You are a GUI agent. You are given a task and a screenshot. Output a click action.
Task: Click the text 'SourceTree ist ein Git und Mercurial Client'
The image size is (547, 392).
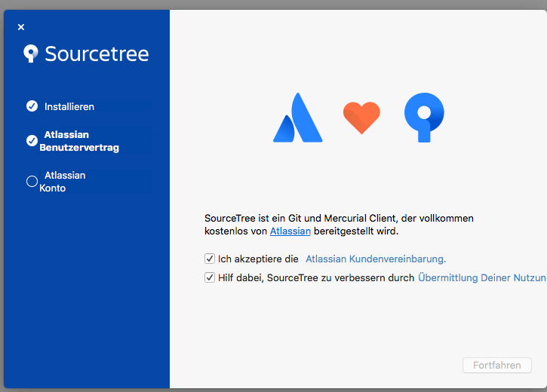pyautogui.click(x=301, y=218)
